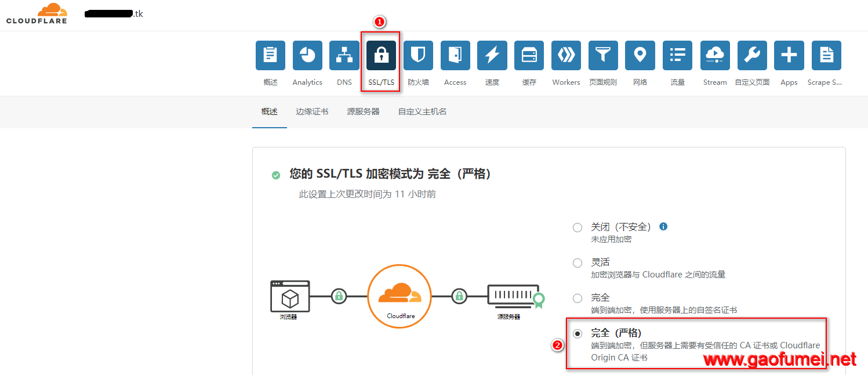Click the Cloudflare logo at top left
This screenshot has width=868, height=375.
[x=37, y=13]
